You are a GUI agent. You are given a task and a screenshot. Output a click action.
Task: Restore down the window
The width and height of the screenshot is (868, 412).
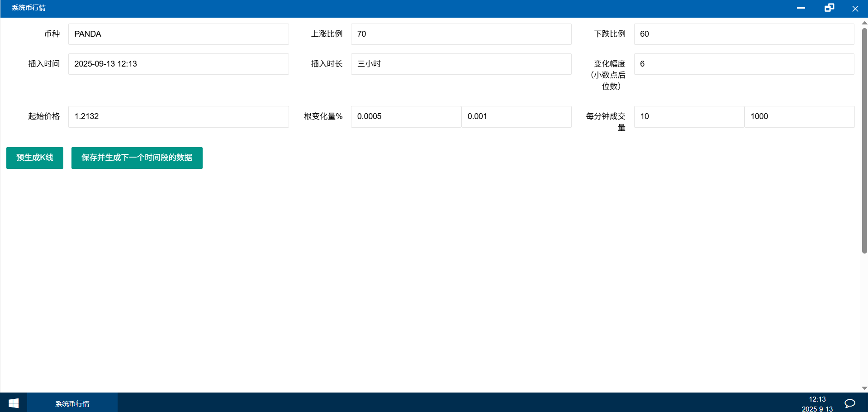tap(829, 8)
